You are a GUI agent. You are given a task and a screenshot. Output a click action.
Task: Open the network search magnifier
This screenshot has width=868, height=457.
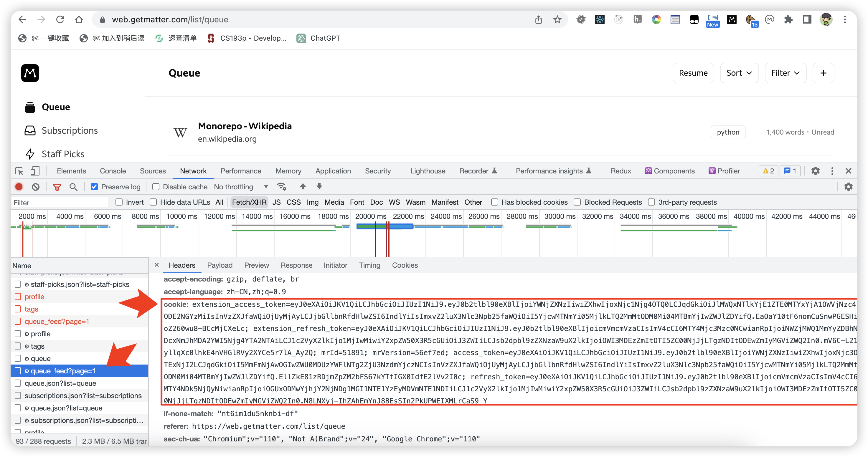click(x=73, y=187)
